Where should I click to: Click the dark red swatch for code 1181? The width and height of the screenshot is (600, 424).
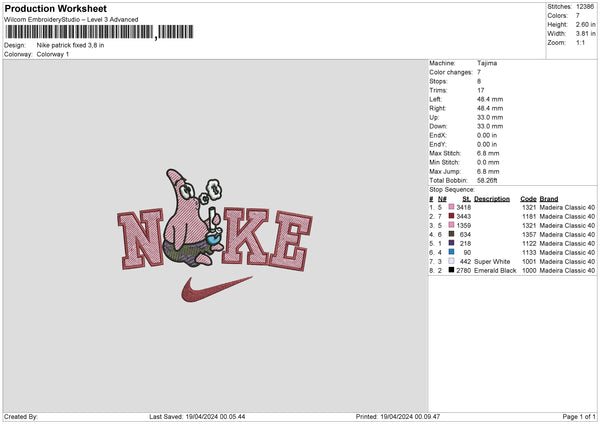(x=451, y=216)
